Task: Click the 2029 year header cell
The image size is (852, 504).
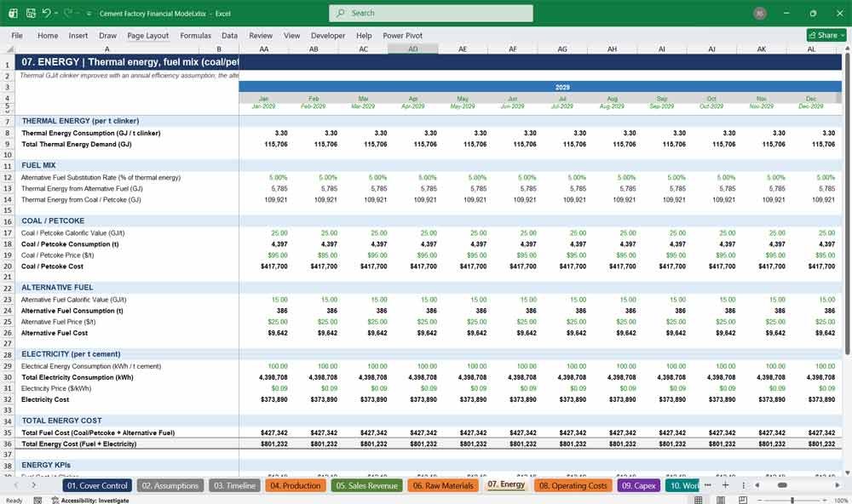Action: (x=562, y=87)
